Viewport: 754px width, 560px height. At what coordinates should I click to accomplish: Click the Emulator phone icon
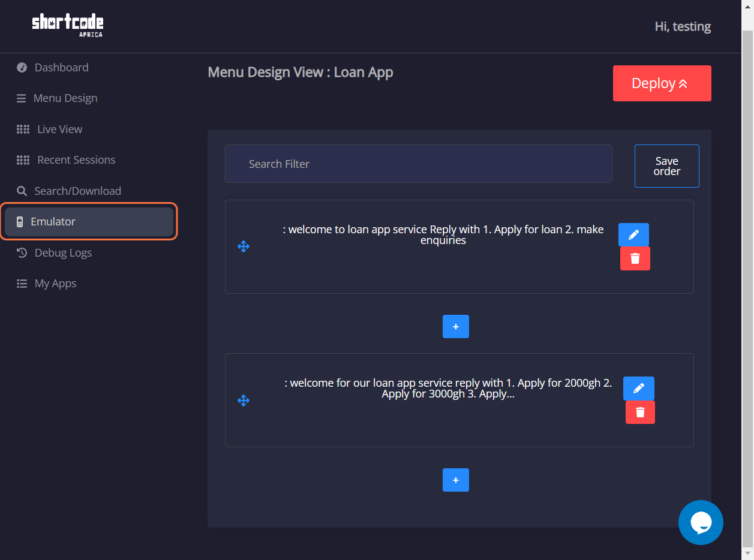click(x=20, y=222)
